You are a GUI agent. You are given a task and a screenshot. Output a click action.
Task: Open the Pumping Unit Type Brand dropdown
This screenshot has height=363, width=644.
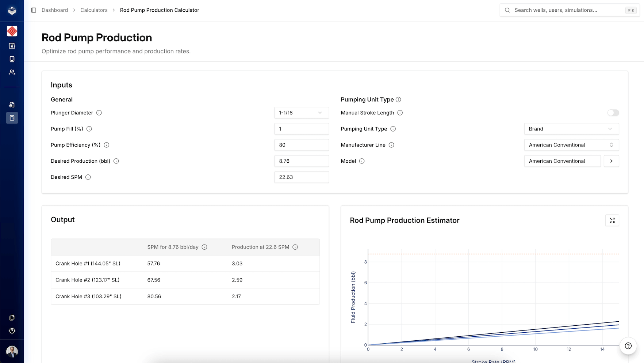571,129
